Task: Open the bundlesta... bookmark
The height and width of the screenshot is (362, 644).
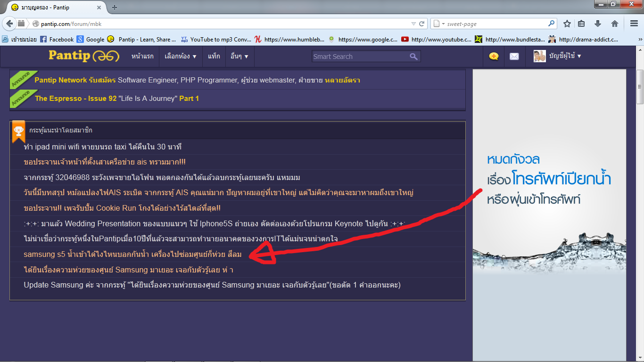Action: tap(510, 40)
